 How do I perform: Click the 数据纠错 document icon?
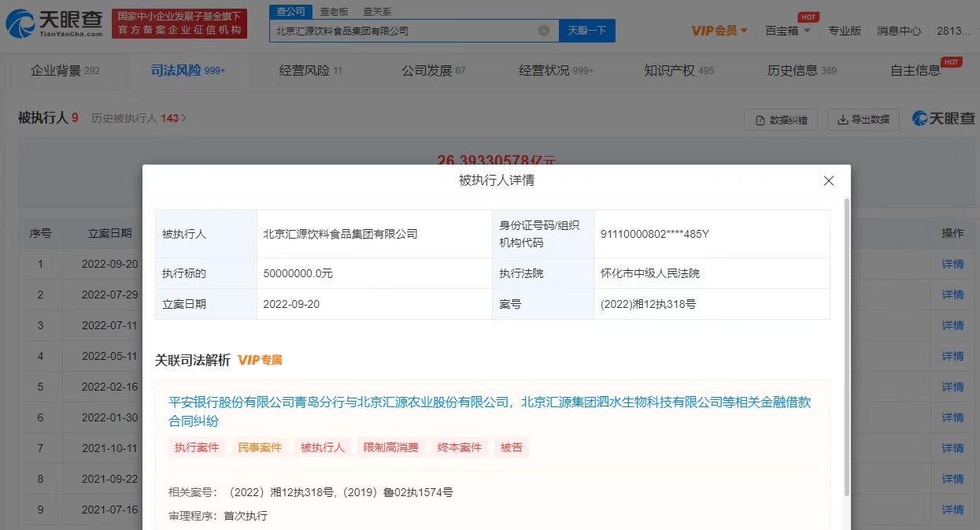[x=760, y=120]
